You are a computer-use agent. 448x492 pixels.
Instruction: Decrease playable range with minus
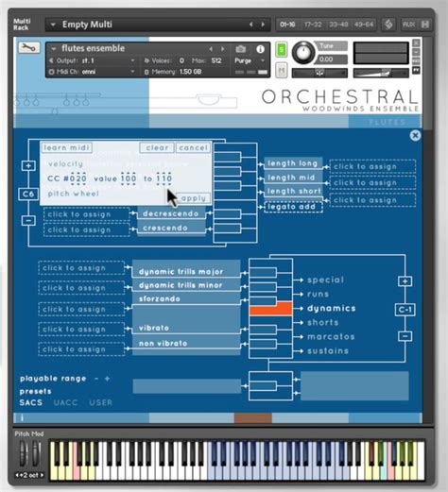96,379
